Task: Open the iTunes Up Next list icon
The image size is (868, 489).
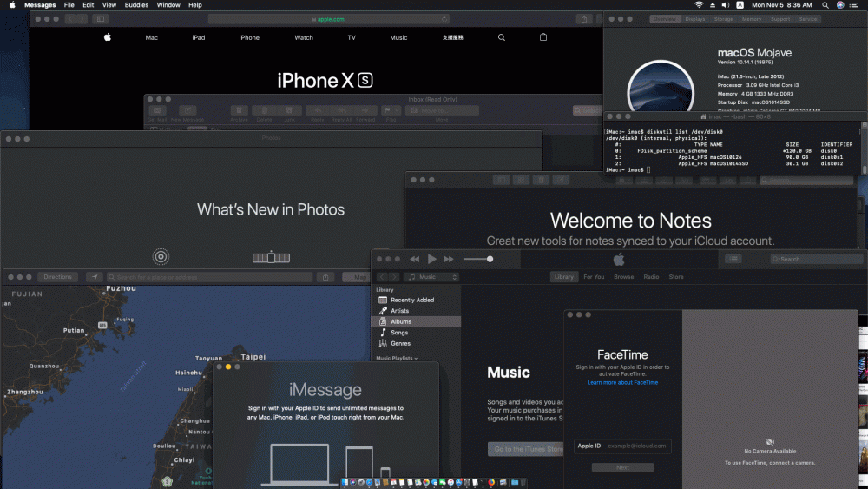Action: 733,259
